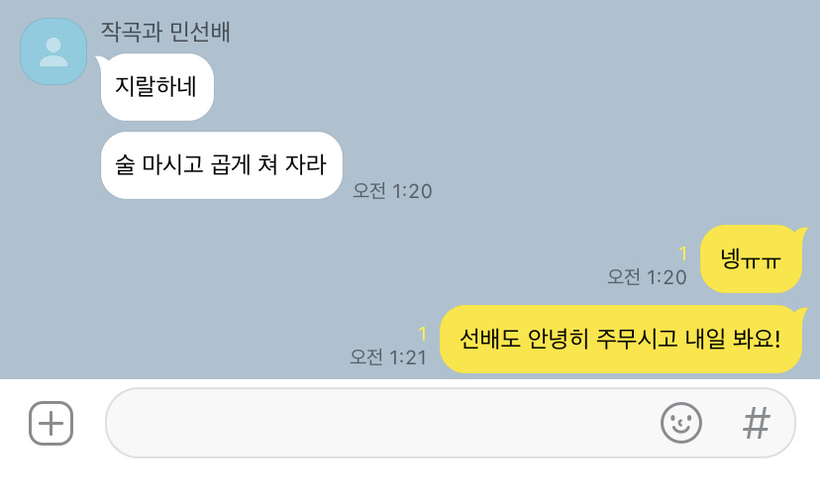Viewport: 820px width, 504px height.
Task: Tap the 오전 1:20 timestamp beside received message
Action: click(393, 191)
